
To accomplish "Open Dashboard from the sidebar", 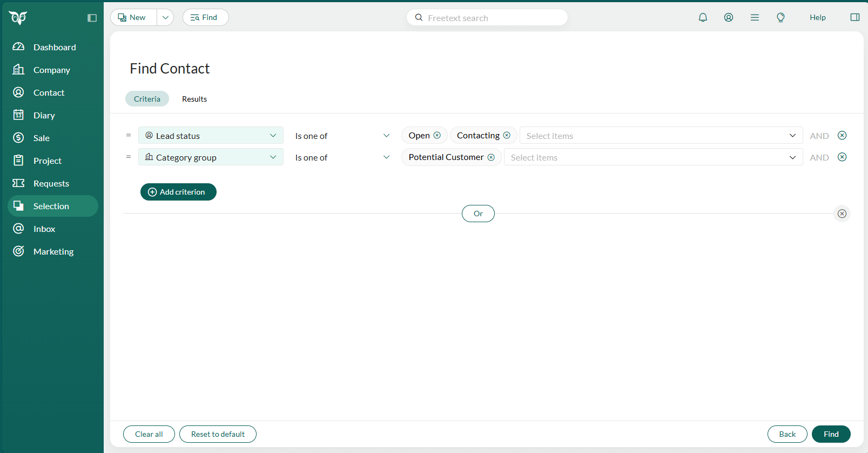I will [x=53, y=47].
